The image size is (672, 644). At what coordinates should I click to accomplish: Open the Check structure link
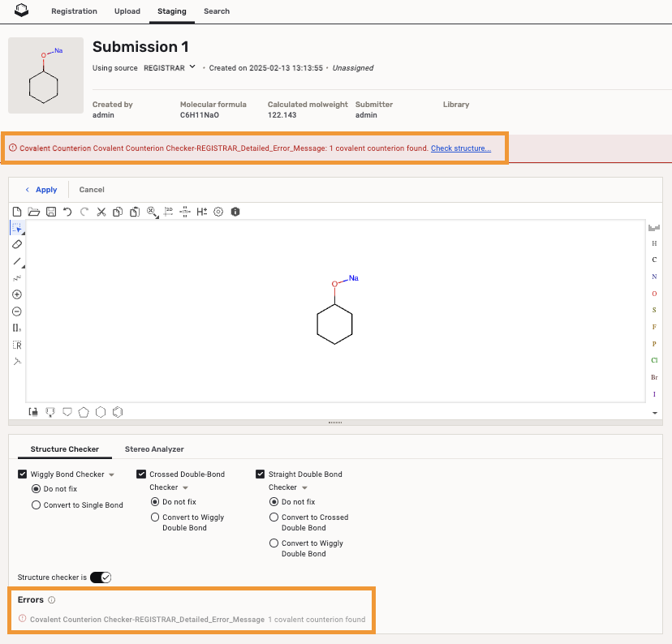[x=460, y=148]
